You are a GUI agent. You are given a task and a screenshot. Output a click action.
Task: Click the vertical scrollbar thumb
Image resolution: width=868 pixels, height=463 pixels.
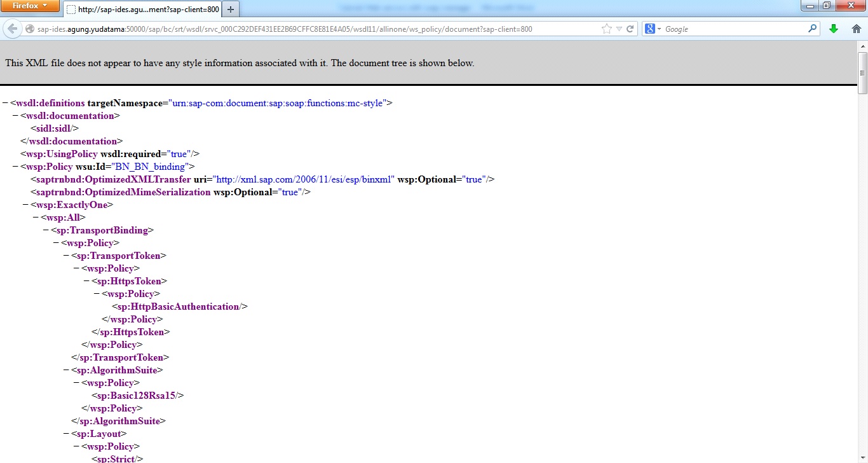(862, 73)
